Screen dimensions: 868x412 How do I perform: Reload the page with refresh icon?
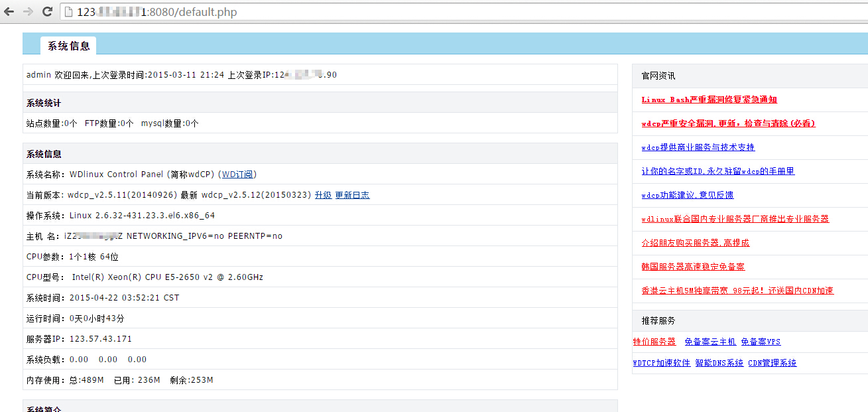pyautogui.click(x=47, y=11)
